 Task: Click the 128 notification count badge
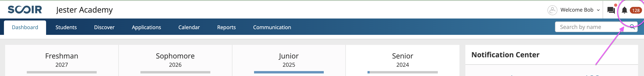tap(636, 10)
